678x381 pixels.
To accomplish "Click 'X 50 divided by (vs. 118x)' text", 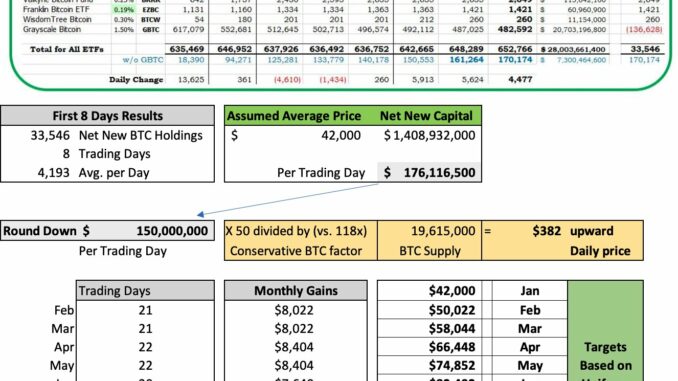I will coord(296,231).
